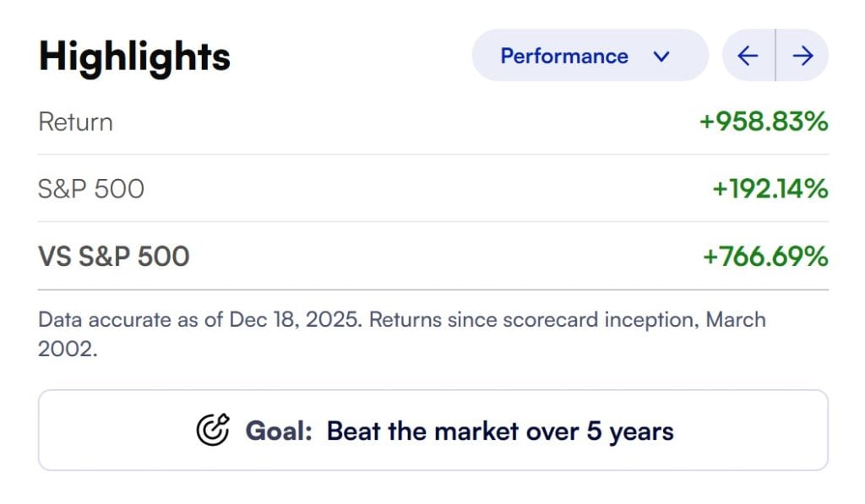Select the +958.83% return value

pyautogui.click(x=763, y=122)
